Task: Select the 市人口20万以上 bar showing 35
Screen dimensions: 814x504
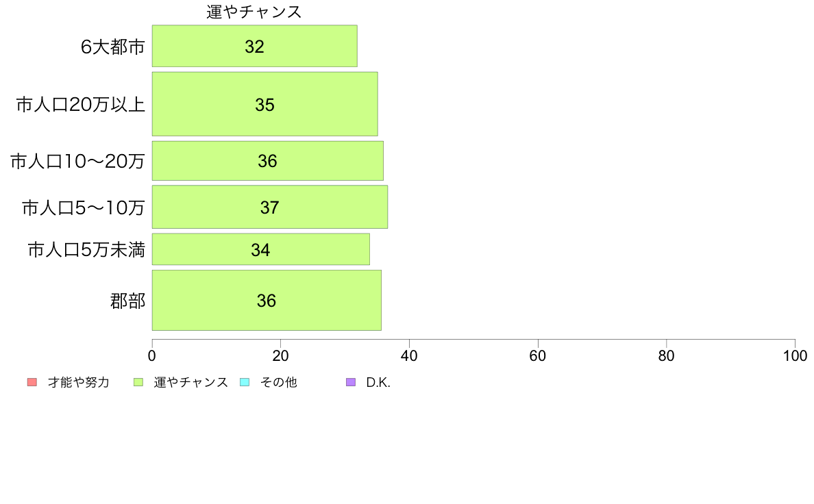Action: tap(264, 104)
